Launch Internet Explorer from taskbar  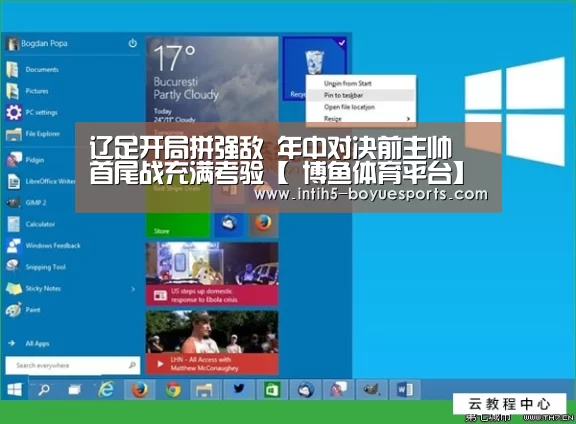tap(106, 389)
